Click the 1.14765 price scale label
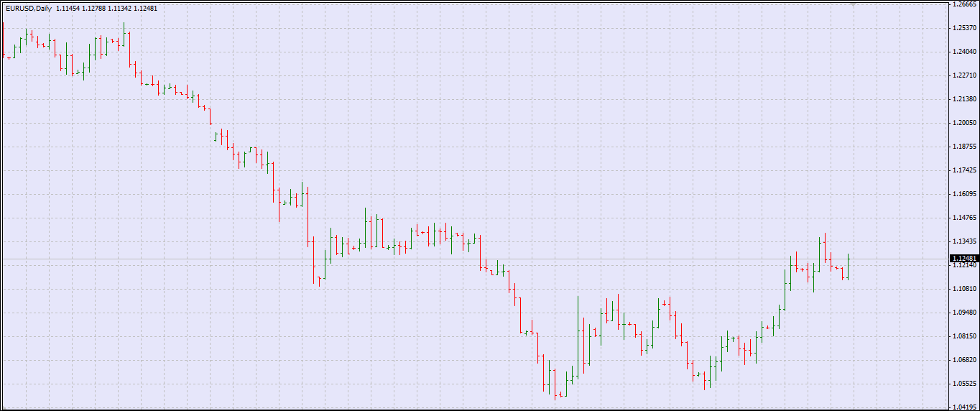Screen dimensions: 980x411 tap(963, 218)
